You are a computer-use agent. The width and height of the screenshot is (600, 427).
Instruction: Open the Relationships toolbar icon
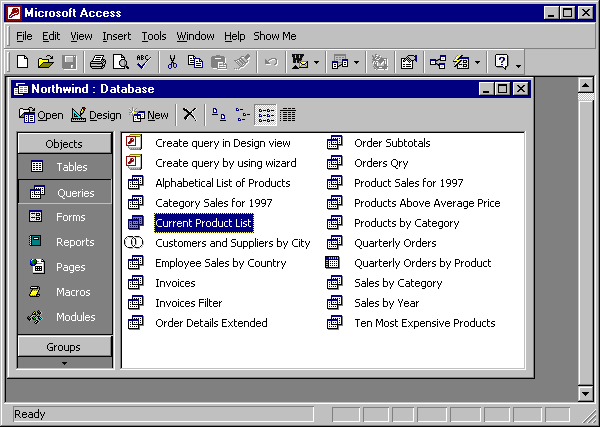(437, 62)
